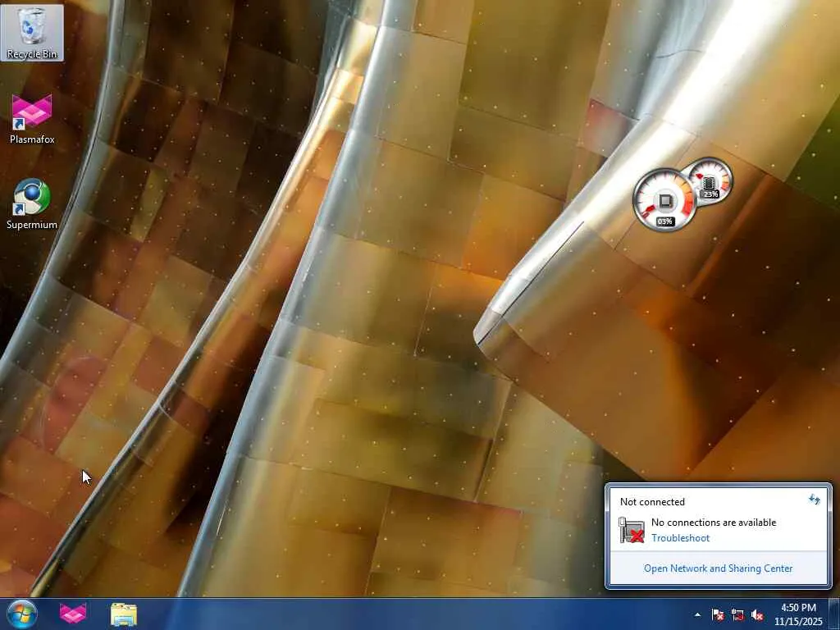840x630 pixels.
Task: Open Network and Sharing Center link
Action: pos(718,568)
